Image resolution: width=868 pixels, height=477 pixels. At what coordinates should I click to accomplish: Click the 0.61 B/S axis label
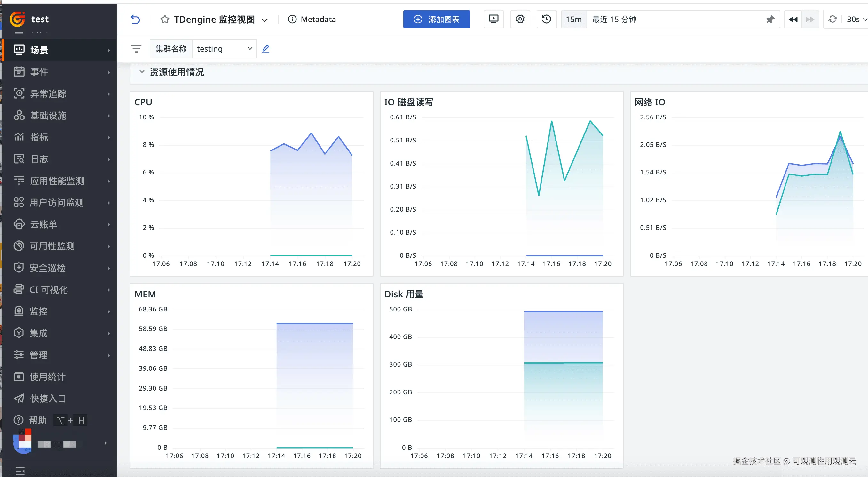403,117
